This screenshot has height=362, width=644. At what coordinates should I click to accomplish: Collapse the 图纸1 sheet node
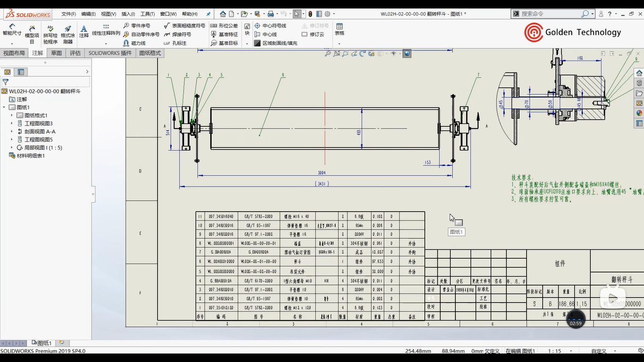pos(4,107)
